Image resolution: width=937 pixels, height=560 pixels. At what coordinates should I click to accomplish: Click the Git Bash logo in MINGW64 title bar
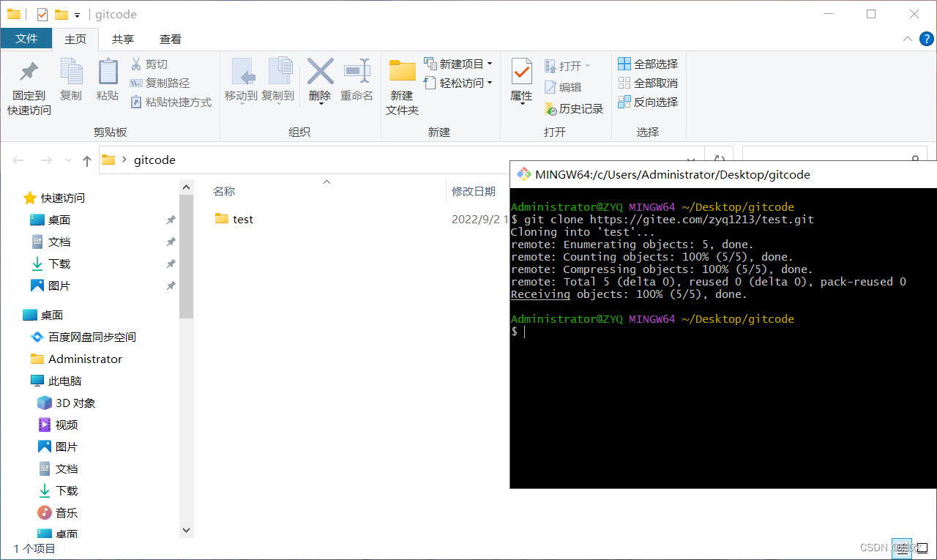pyautogui.click(x=523, y=174)
